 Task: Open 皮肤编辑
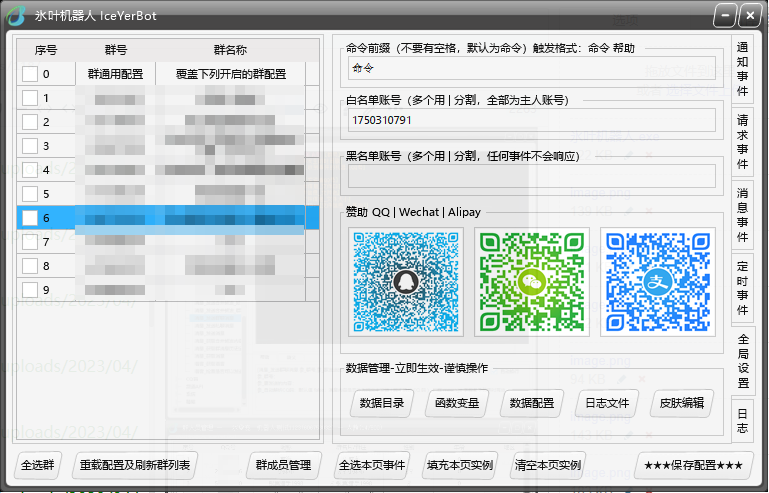tap(682, 403)
